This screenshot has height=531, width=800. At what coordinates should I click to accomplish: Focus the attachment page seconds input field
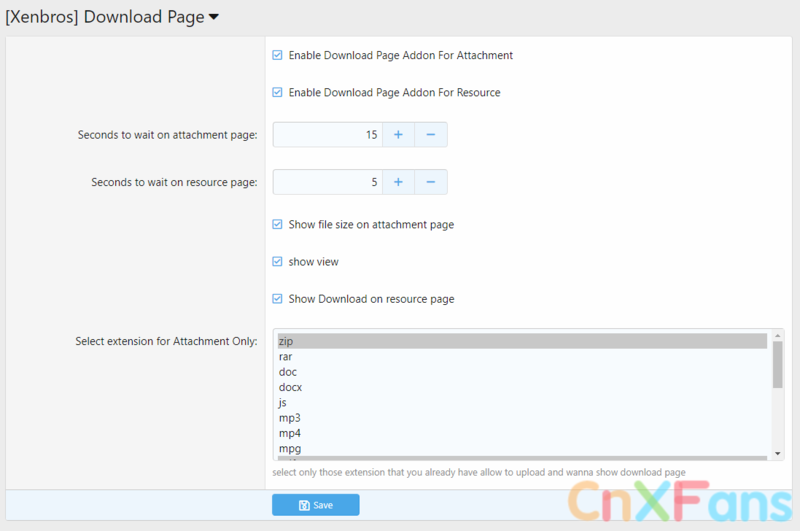327,134
